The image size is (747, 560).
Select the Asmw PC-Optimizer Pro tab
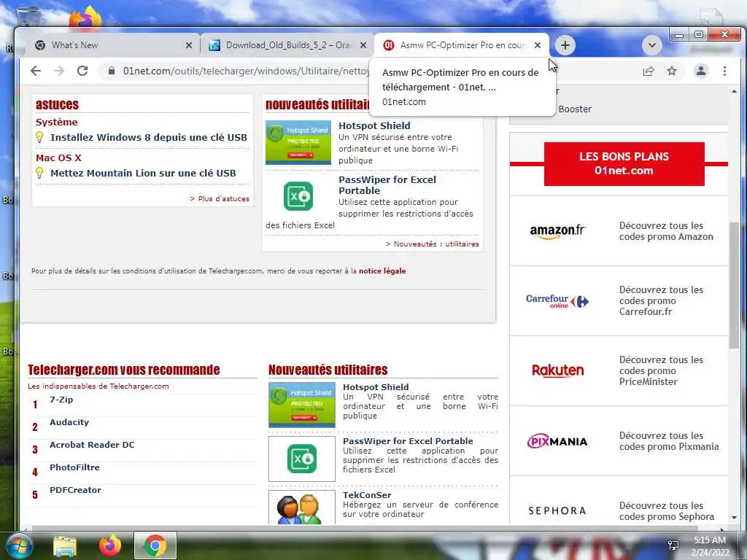coord(462,45)
